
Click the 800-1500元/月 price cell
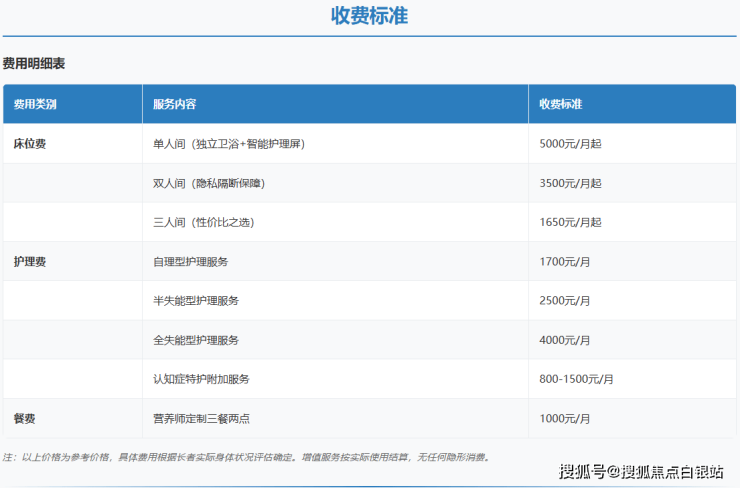click(576, 379)
